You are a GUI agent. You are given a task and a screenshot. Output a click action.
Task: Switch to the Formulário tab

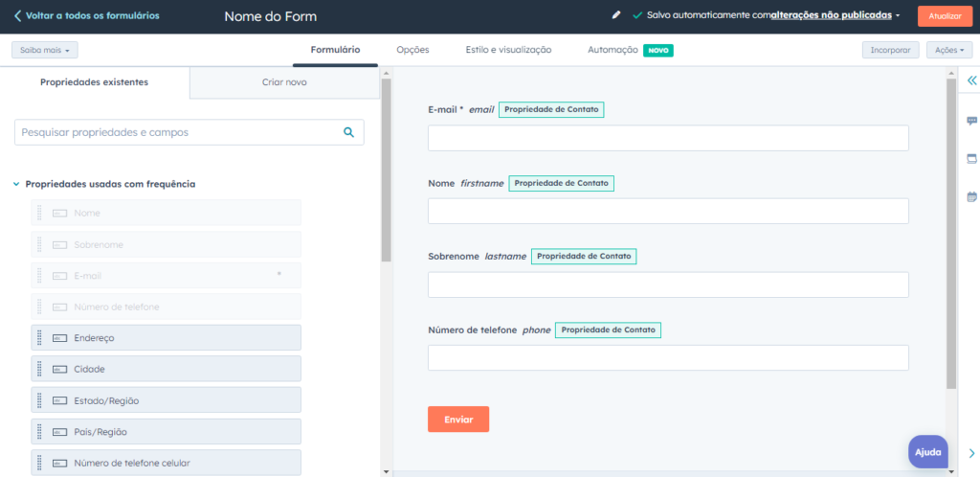(x=335, y=50)
